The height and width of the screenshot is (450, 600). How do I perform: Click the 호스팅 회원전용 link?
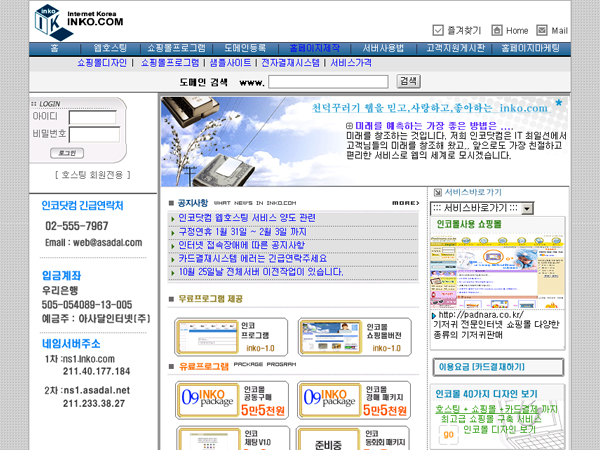(93, 175)
